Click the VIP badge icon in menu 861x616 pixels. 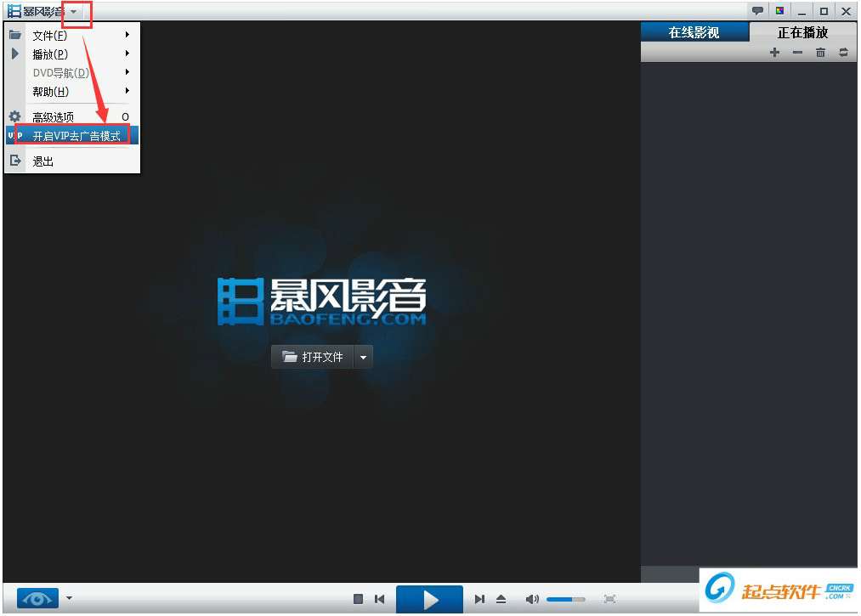pyautogui.click(x=14, y=136)
